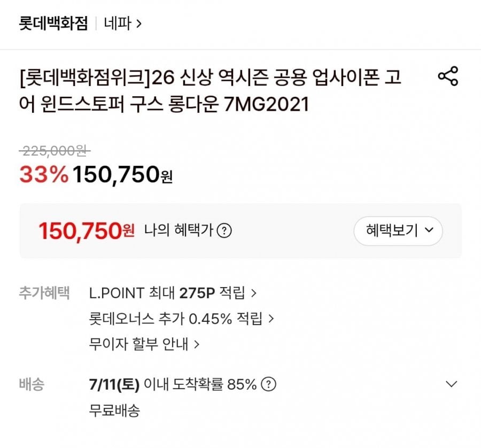Screen dimensions: 481x448
Task: Go to 롯데백화점 store page
Action: click(x=53, y=24)
